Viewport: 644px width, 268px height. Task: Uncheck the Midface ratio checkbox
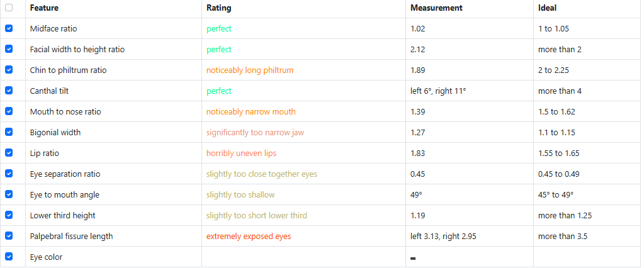point(9,29)
